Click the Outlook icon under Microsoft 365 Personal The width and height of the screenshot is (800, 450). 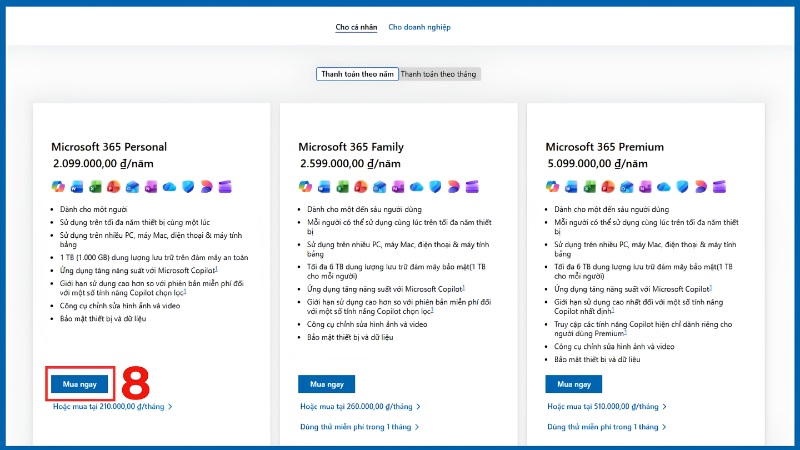(132, 187)
